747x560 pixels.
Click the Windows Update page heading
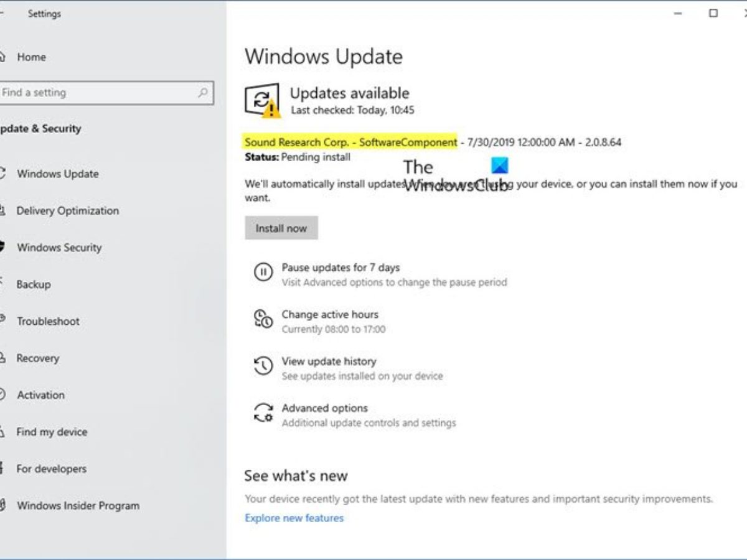tap(324, 57)
